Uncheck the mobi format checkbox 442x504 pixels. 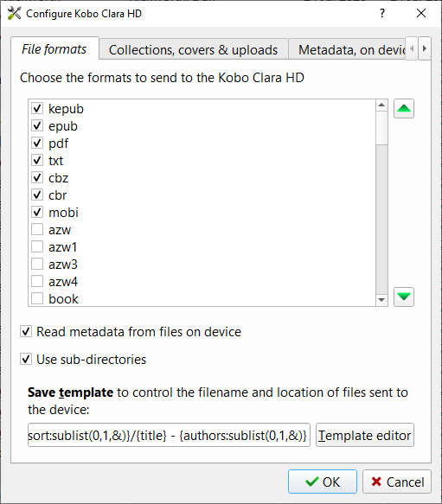[37, 212]
